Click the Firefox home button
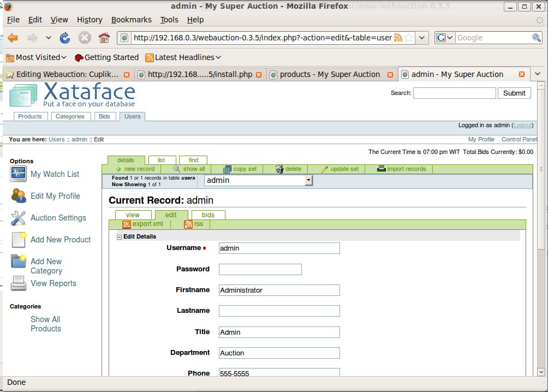The width and height of the screenshot is (548, 392). (x=104, y=38)
